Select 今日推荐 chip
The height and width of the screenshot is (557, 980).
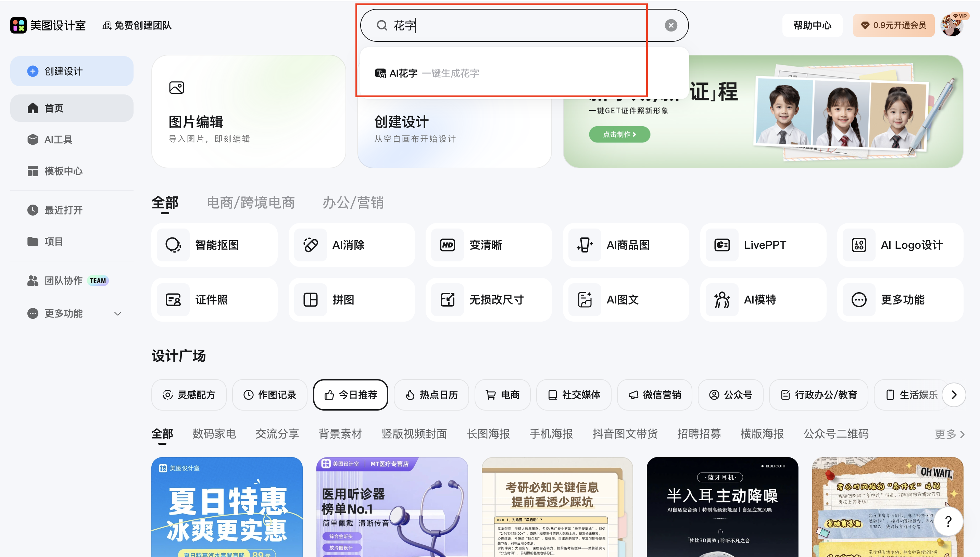coord(351,395)
